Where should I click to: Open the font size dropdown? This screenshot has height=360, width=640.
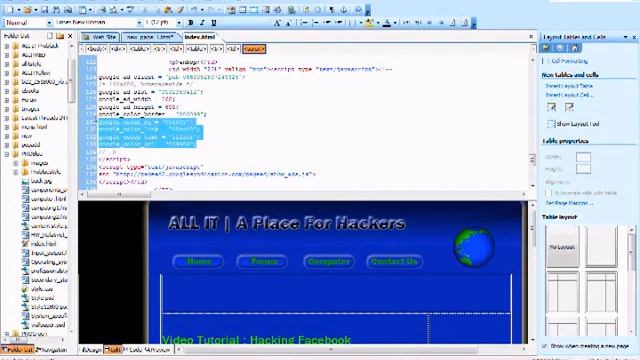click(x=178, y=23)
